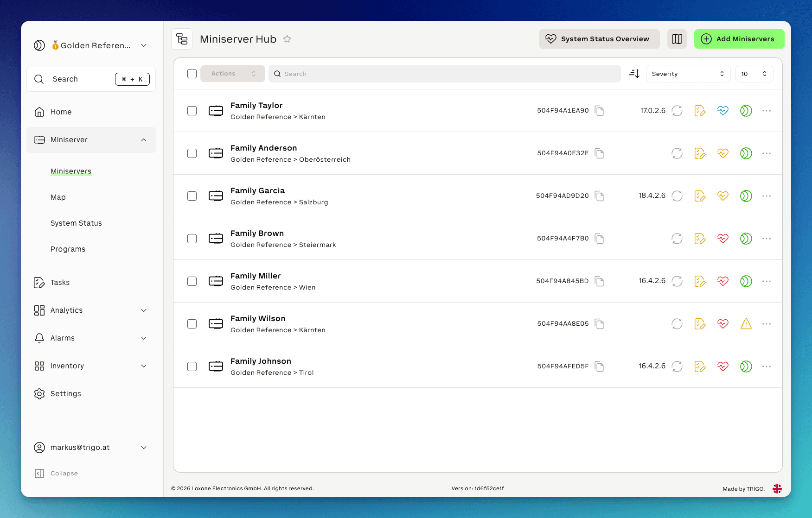812x518 pixels.
Task: Change language via the UK flag icon
Action: 777,489
